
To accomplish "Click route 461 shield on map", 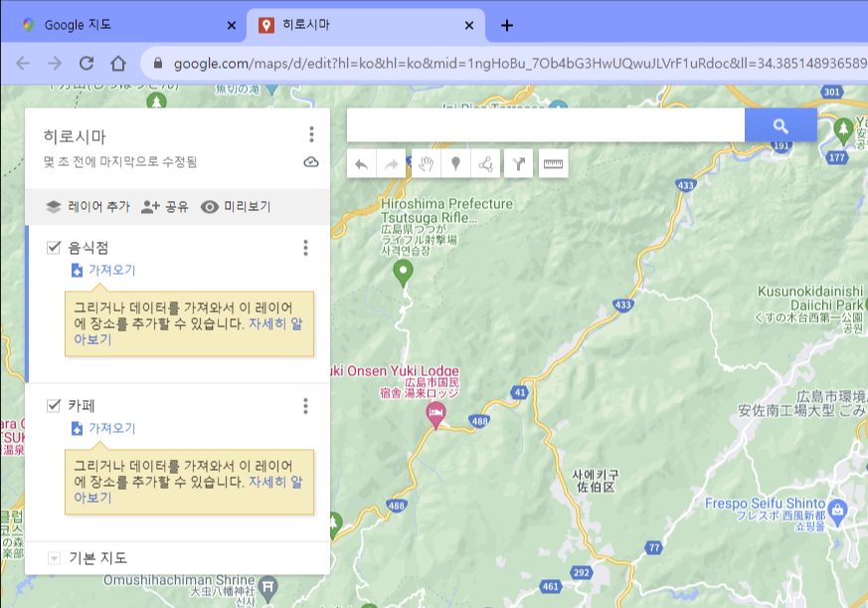I will (550, 586).
